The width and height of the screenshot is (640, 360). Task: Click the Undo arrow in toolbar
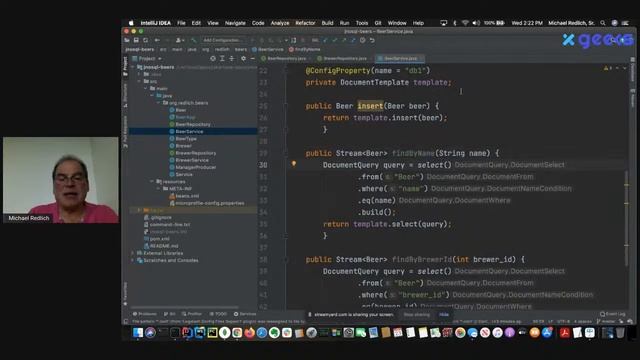[372, 40]
